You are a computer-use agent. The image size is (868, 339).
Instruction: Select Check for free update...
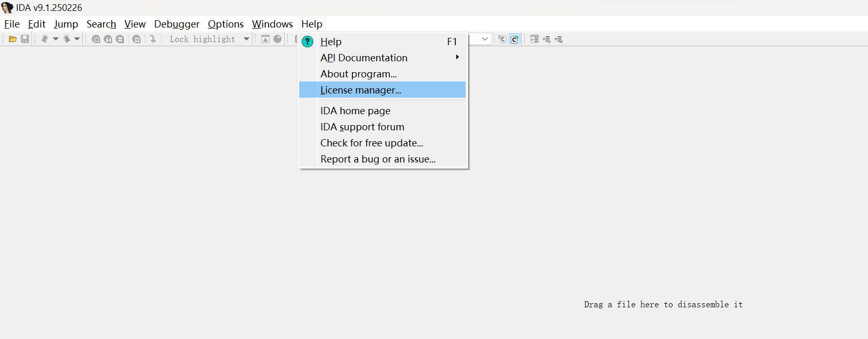(x=383, y=143)
